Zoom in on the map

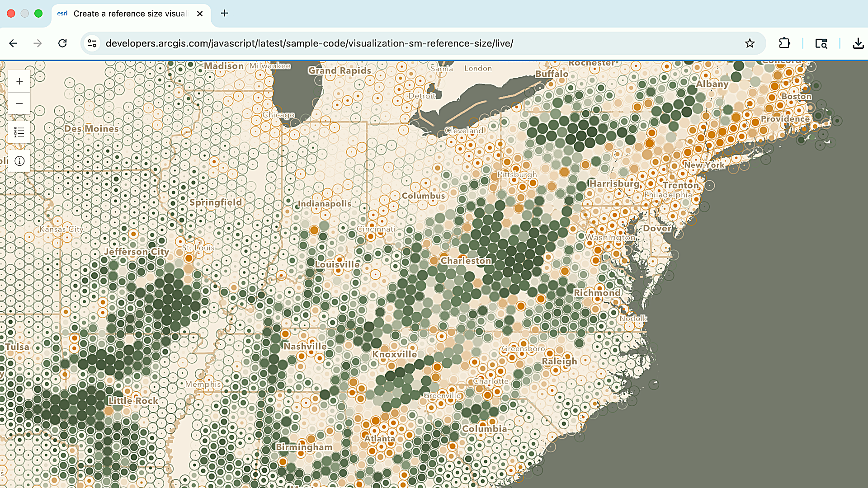point(19,81)
